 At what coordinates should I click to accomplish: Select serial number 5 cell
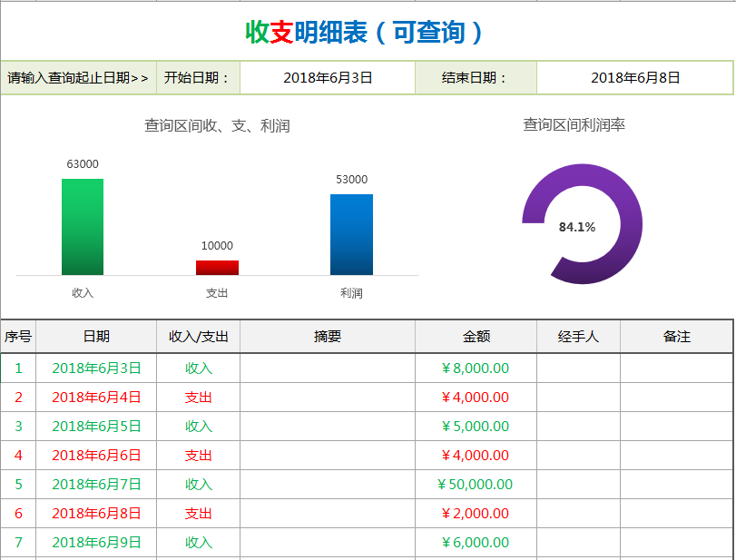(18, 485)
